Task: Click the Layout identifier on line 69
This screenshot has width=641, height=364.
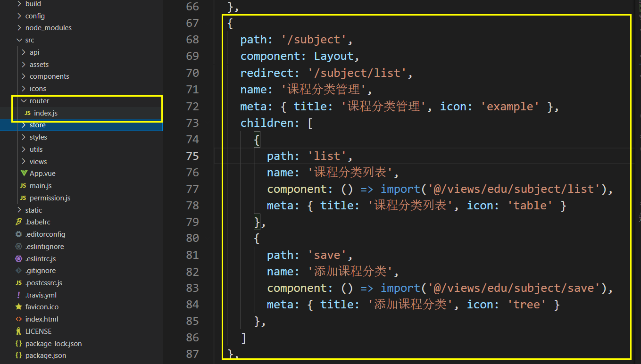Action: click(x=334, y=56)
